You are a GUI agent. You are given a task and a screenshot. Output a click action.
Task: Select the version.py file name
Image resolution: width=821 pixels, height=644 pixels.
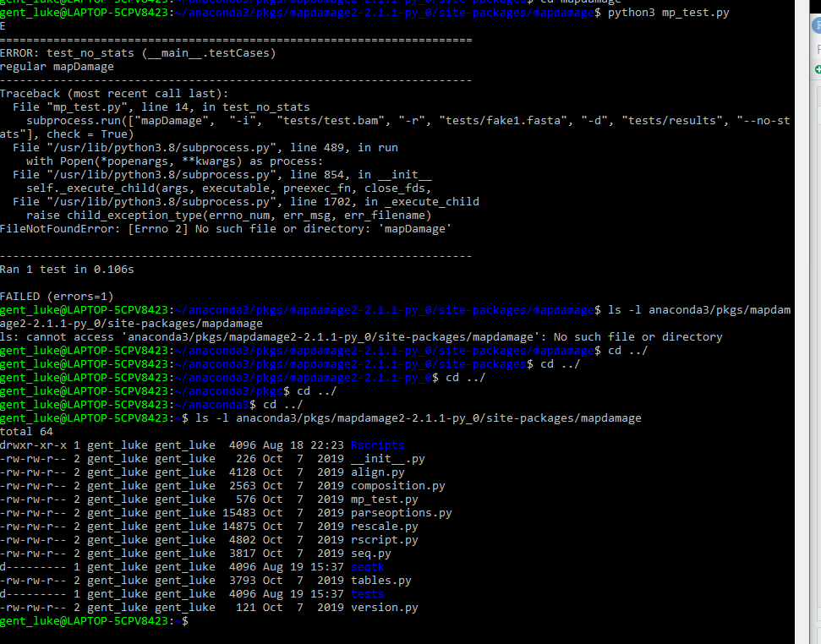tap(385, 608)
